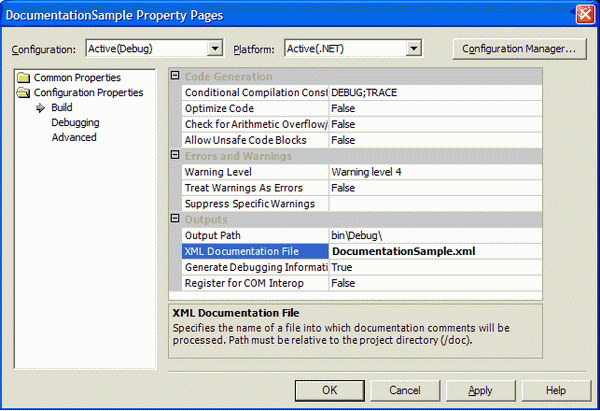
Task: Collapse the Outputs category section
Action: coord(176,219)
